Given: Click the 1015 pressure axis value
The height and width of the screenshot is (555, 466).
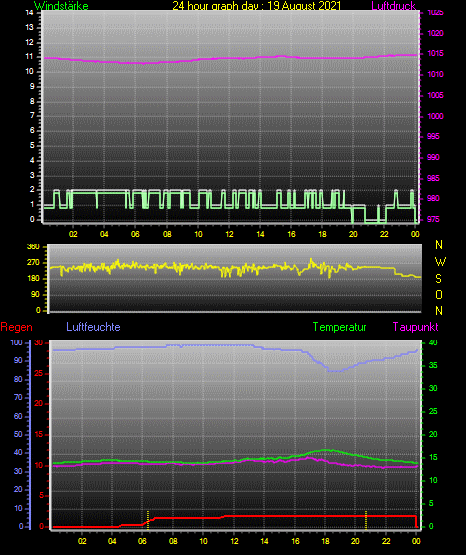Looking at the screenshot, I should click(x=435, y=53).
